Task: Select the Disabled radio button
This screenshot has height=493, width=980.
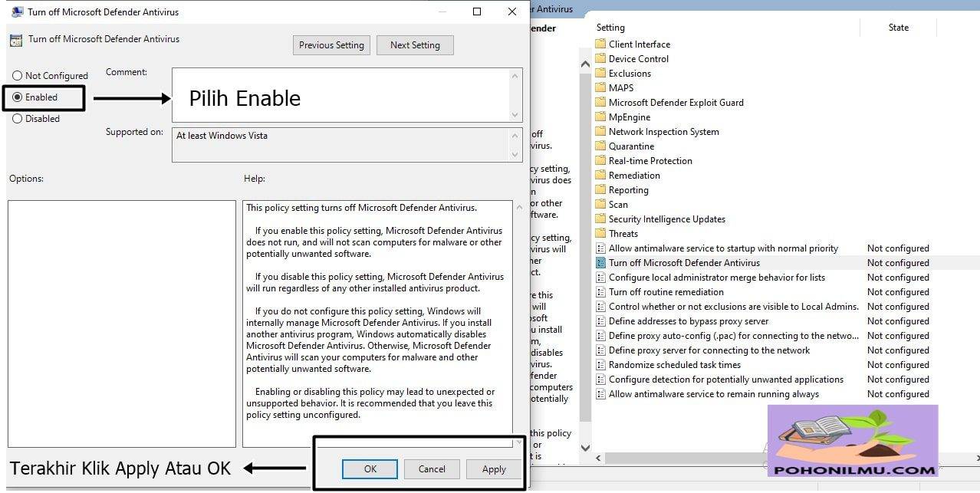Action: click(18, 119)
